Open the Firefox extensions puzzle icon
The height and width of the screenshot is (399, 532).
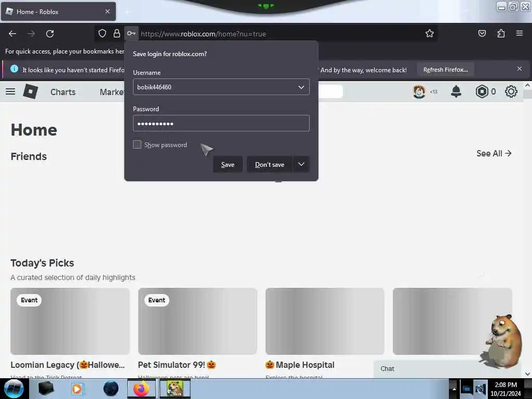point(501,33)
